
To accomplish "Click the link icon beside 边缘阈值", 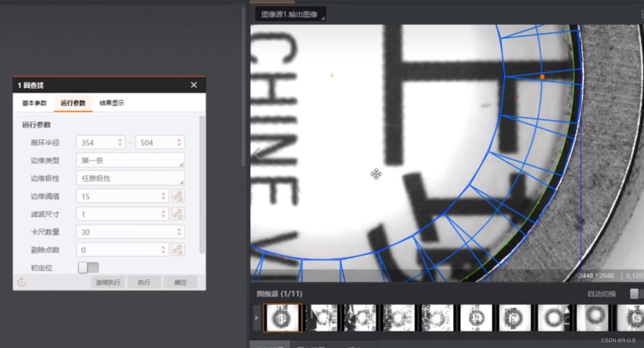I will pos(178,196).
